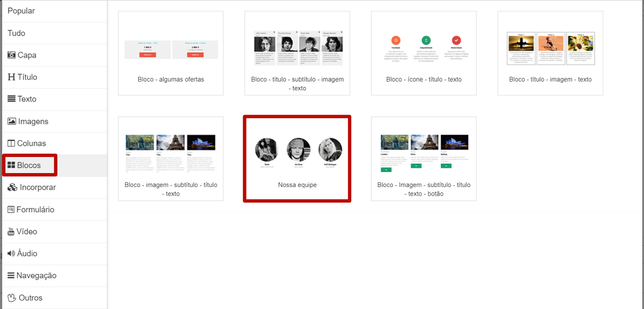Insert Bloco - ícone - título - texto
644x309 pixels.
[x=424, y=53]
